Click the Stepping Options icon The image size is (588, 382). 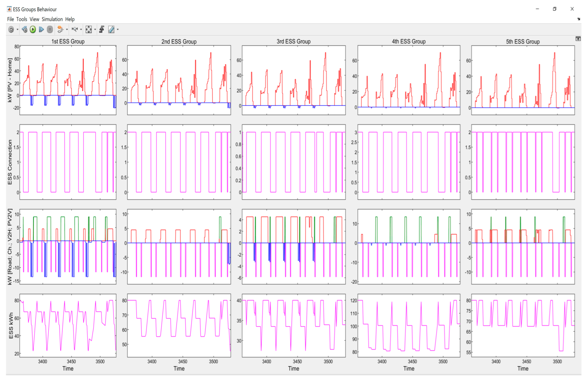coord(25,30)
